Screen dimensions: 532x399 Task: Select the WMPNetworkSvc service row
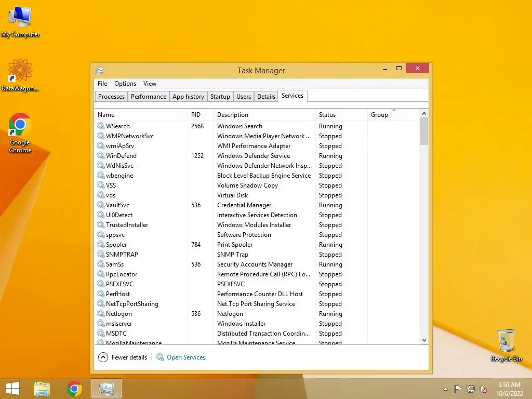coord(257,136)
